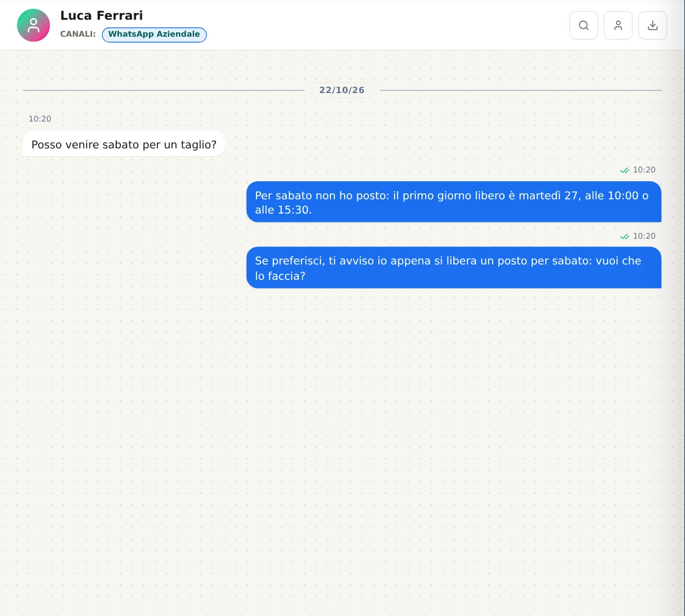This screenshot has height=616, width=685.
Task: Select the WhatsApp Aziendale channel badge
Action: click(x=154, y=34)
